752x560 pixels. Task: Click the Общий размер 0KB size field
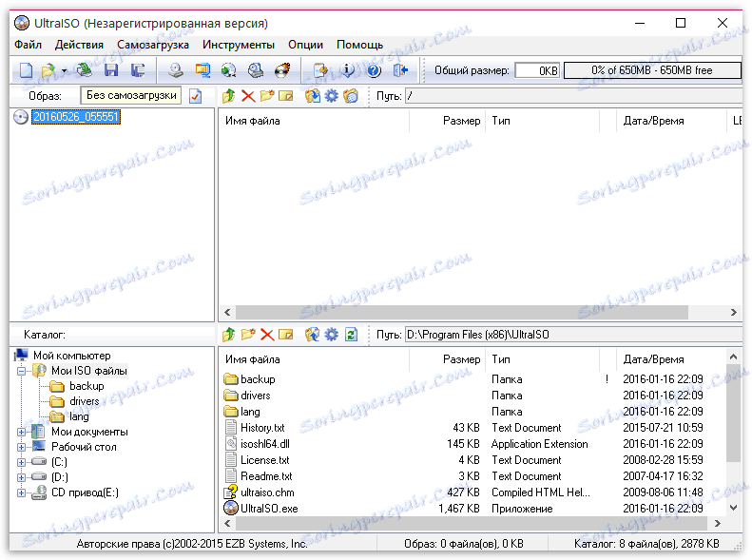point(537,70)
